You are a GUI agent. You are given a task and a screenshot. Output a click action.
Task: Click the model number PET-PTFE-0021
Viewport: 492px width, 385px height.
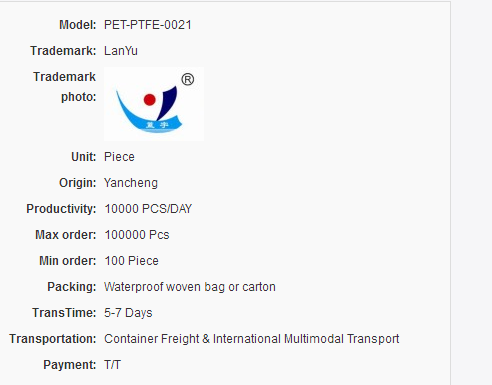148,25
